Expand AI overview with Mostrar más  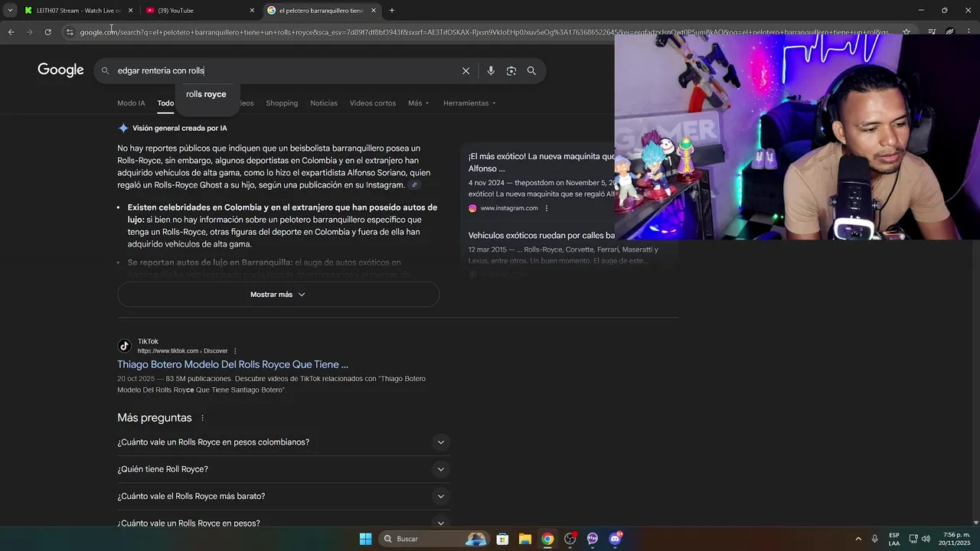tap(278, 295)
